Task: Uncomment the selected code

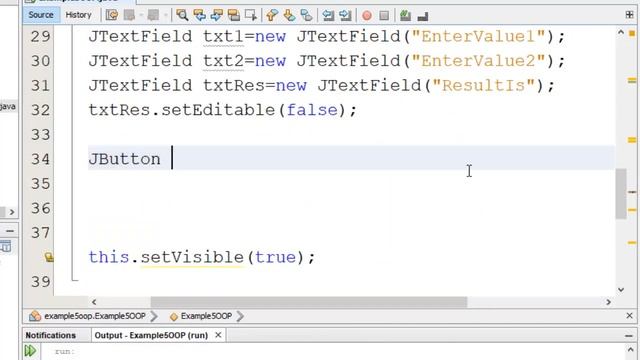Action: pyautogui.click(x=423, y=16)
